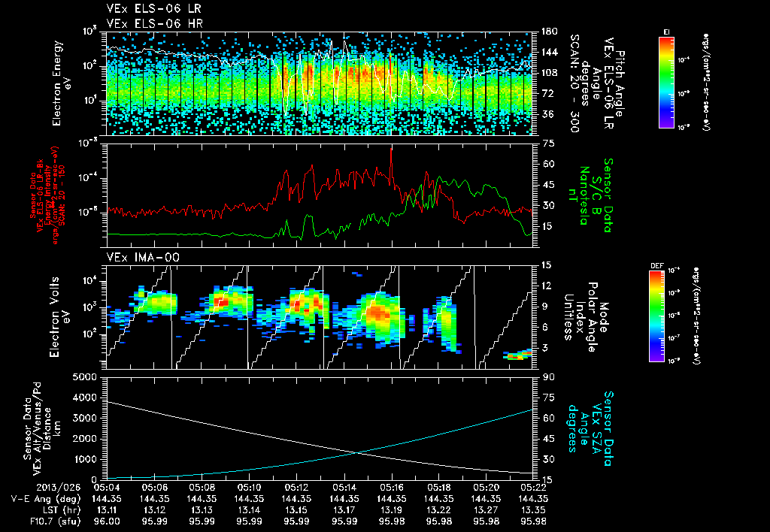
Task: Click the 05:10 time tick label
Action: (250, 488)
